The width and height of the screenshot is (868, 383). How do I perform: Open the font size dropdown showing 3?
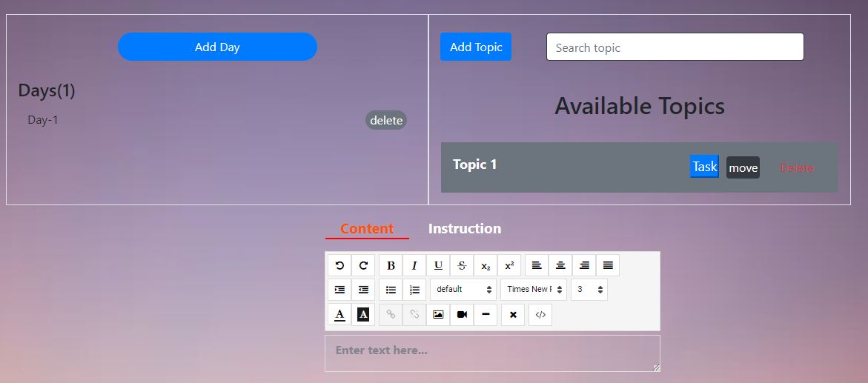(x=589, y=290)
